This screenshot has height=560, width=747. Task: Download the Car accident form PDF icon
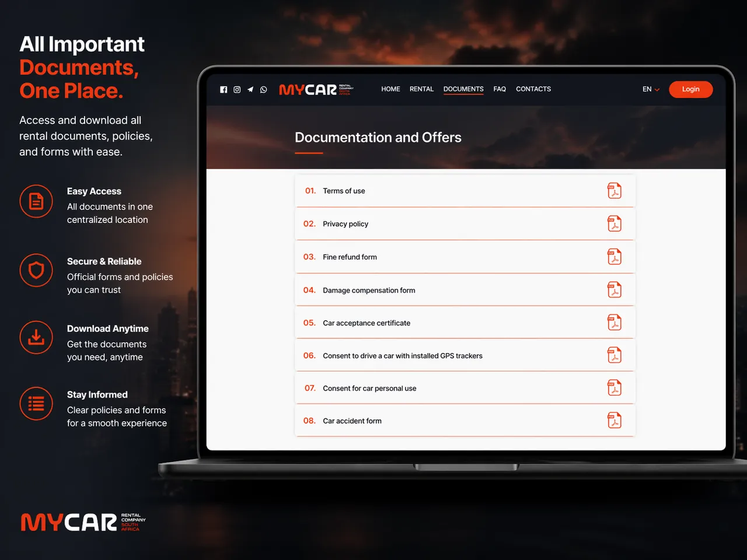[x=615, y=421]
